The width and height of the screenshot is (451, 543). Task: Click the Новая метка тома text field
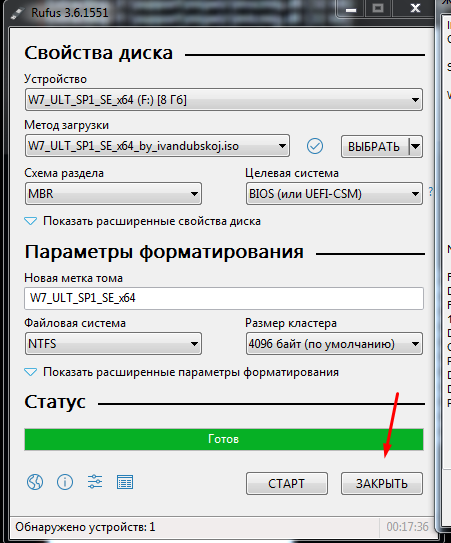224,298
